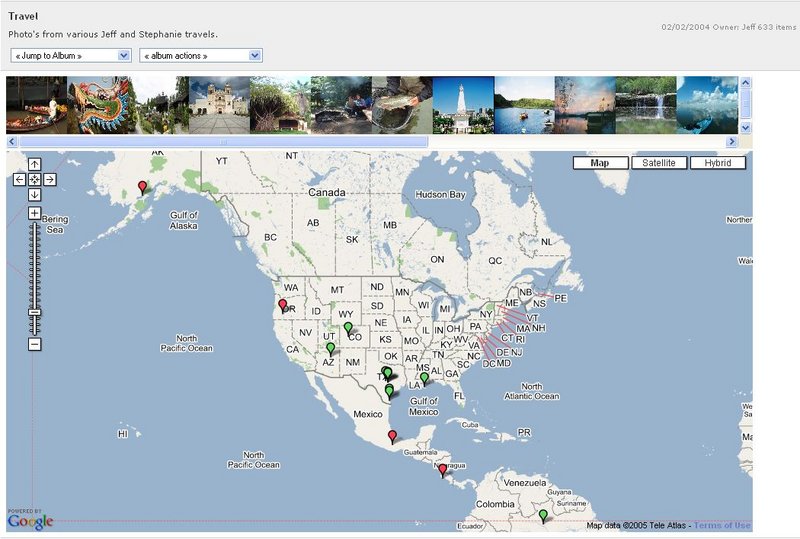The image size is (800, 539).
Task: Click the Google logo on the map
Action: (x=30, y=520)
